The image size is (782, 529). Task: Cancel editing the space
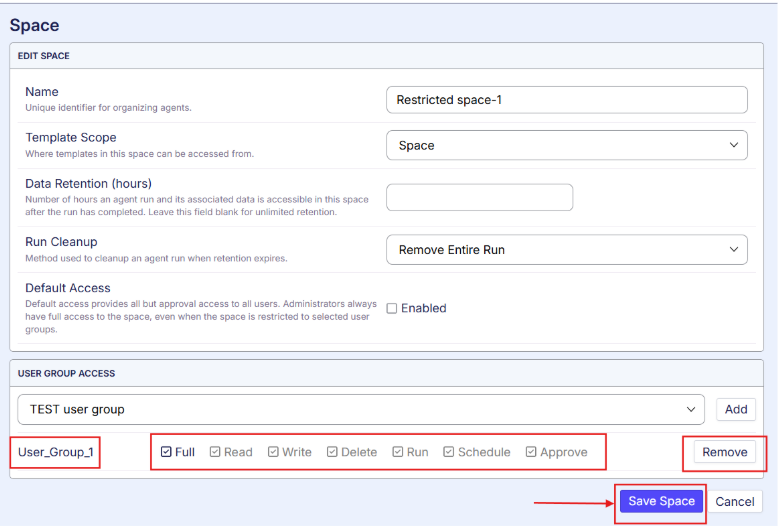point(735,502)
